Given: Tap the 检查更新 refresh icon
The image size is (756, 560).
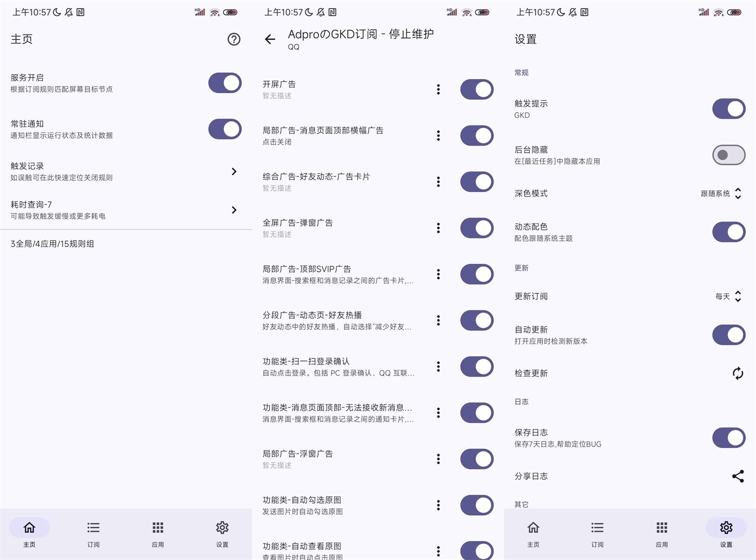Looking at the screenshot, I should tap(737, 373).
